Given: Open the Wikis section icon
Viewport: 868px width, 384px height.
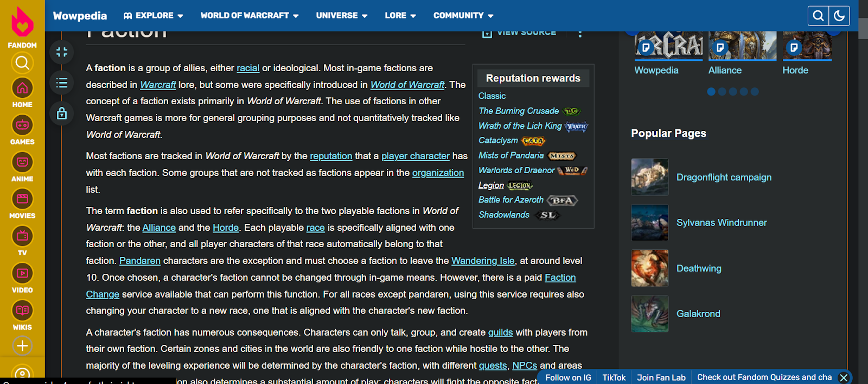Looking at the screenshot, I should pos(22,310).
